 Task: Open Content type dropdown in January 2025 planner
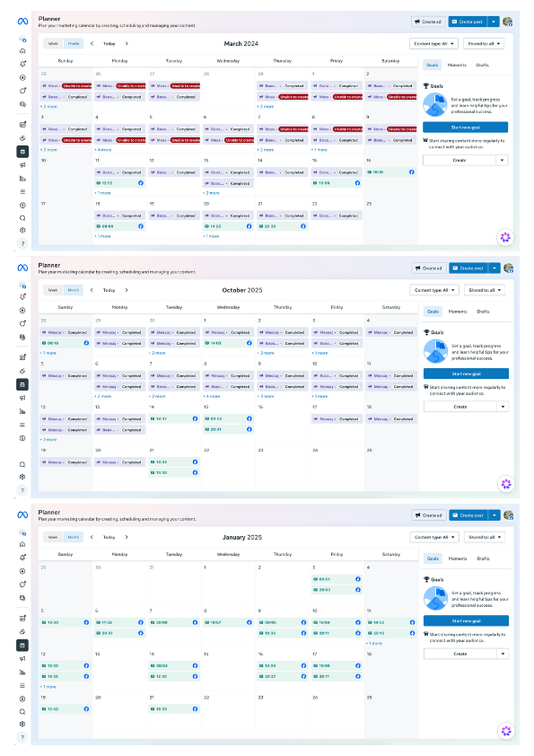click(x=434, y=537)
